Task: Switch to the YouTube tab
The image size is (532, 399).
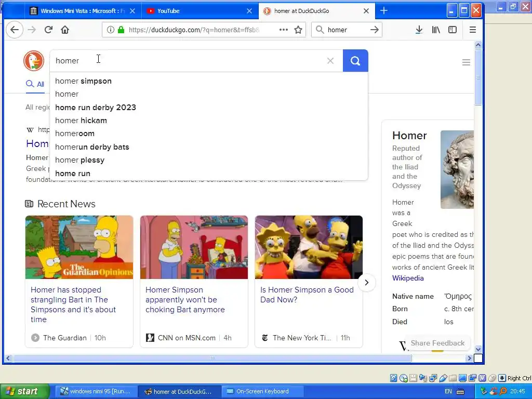Action: pos(199,11)
